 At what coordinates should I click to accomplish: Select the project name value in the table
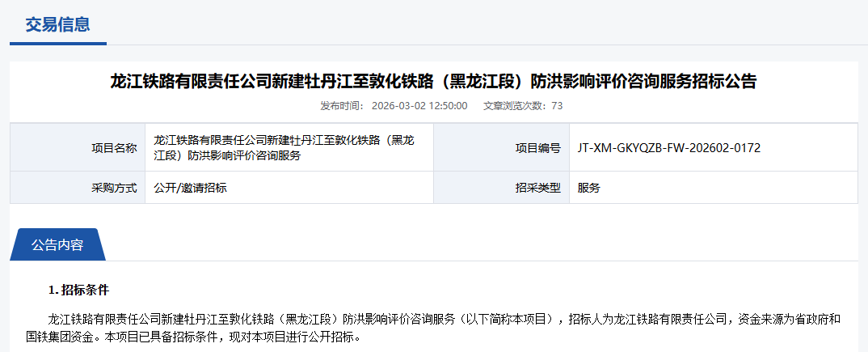click(284, 148)
